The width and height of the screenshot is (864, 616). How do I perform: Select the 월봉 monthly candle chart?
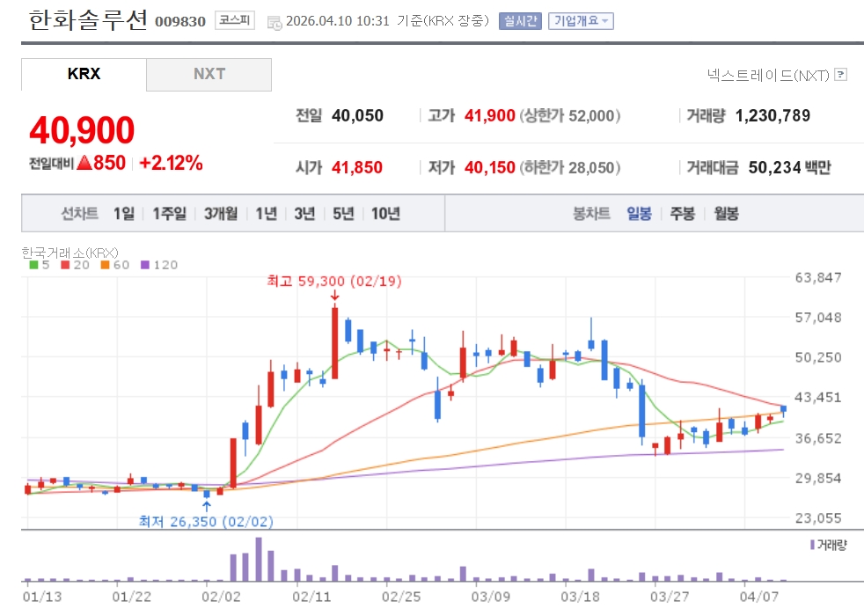coord(726,213)
